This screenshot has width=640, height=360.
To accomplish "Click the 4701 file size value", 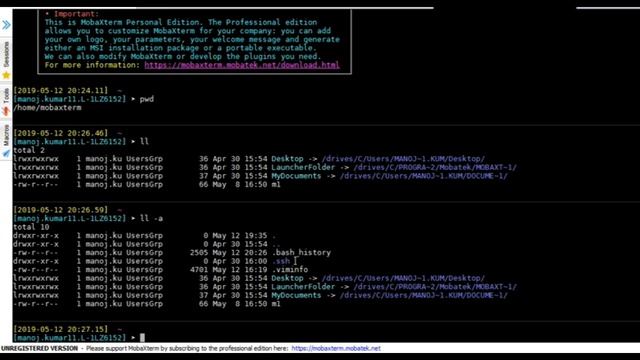I will [199, 270].
